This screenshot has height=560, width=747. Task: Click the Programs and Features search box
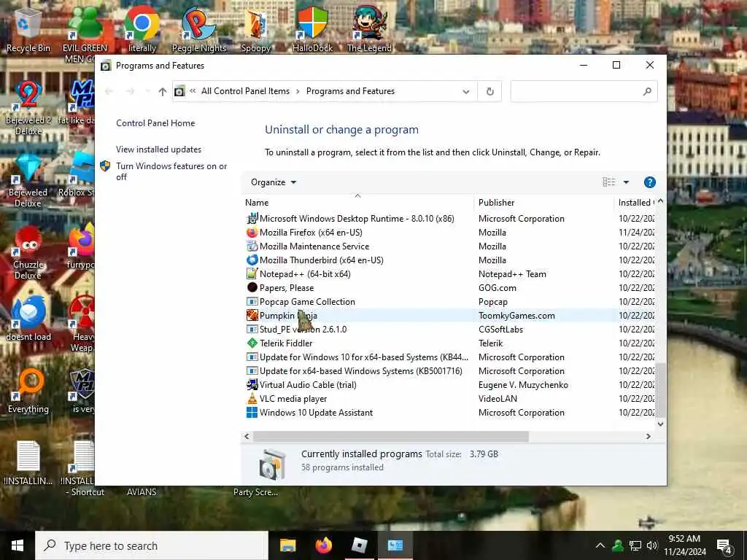coord(584,91)
